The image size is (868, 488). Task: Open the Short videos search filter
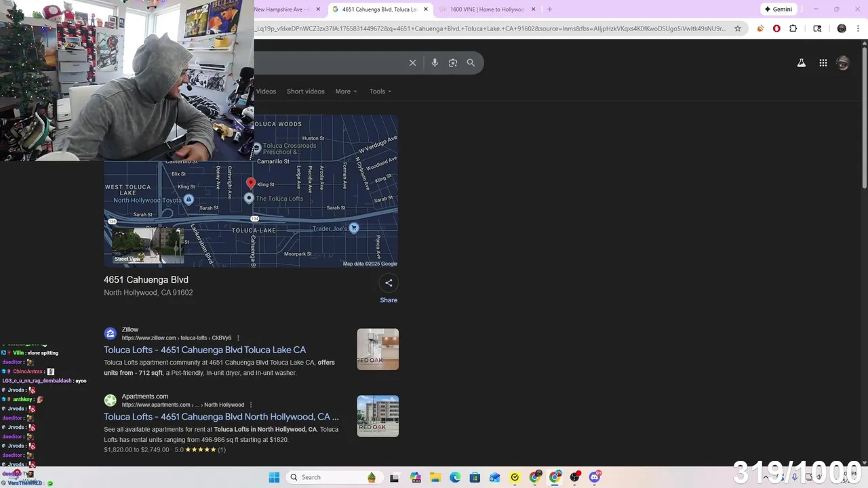point(305,91)
